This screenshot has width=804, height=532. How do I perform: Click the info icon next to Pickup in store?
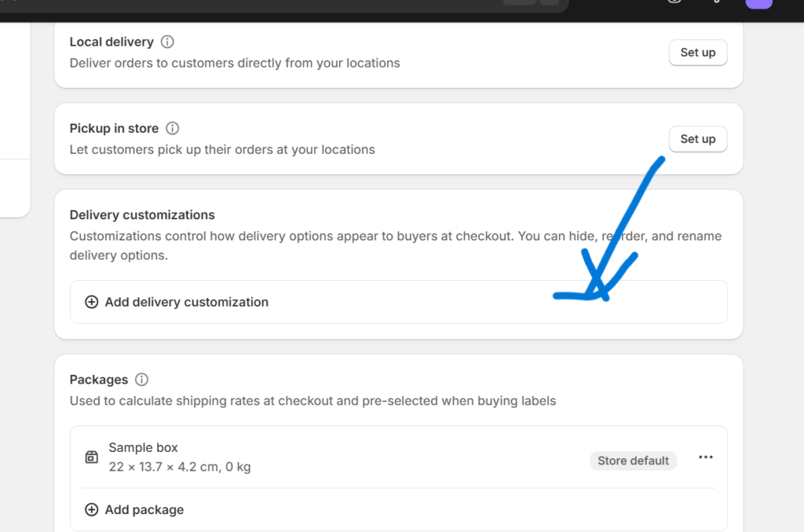coord(173,128)
